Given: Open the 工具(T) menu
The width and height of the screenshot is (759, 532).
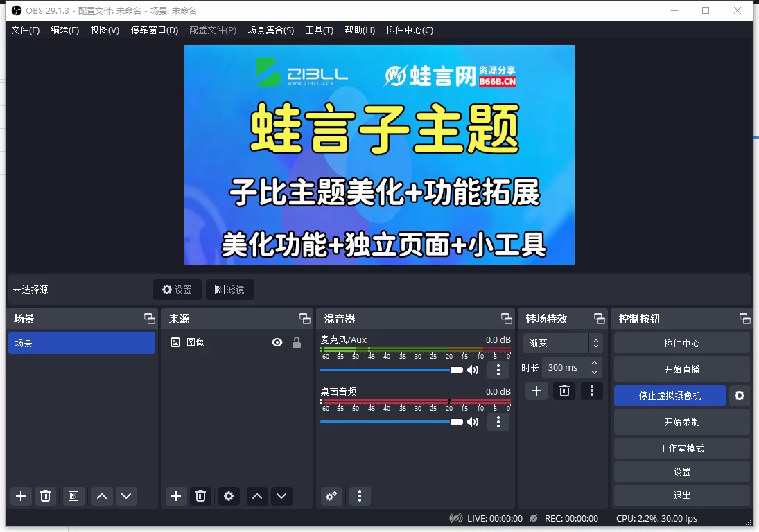Looking at the screenshot, I should (320, 30).
